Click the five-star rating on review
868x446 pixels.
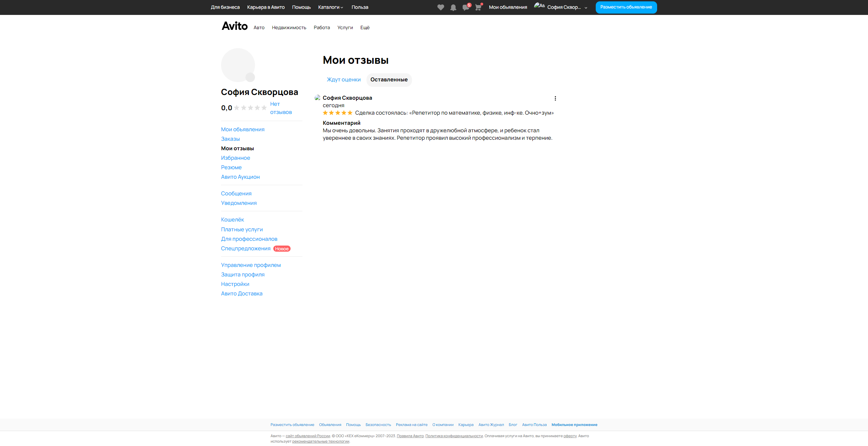click(x=337, y=113)
